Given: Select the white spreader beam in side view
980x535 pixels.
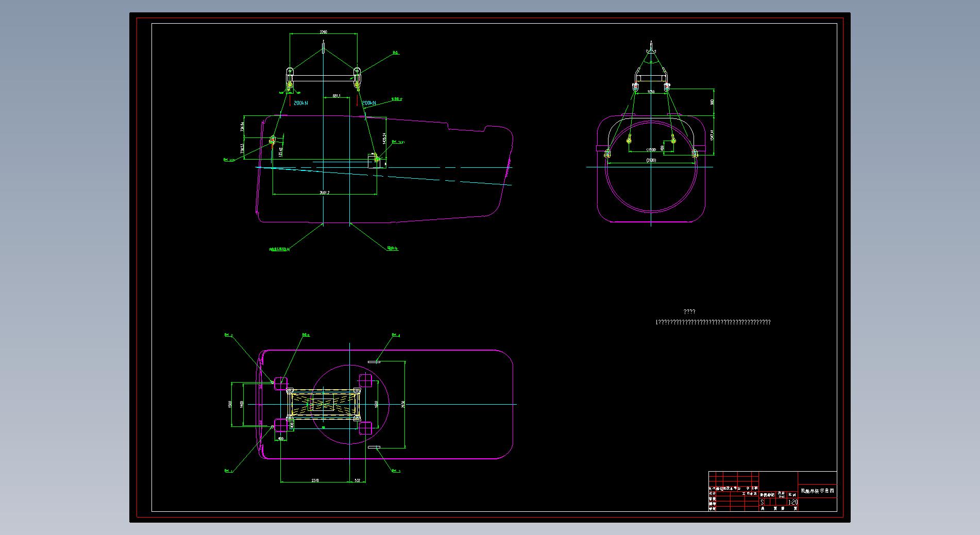Looking at the screenshot, I should (323, 78).
